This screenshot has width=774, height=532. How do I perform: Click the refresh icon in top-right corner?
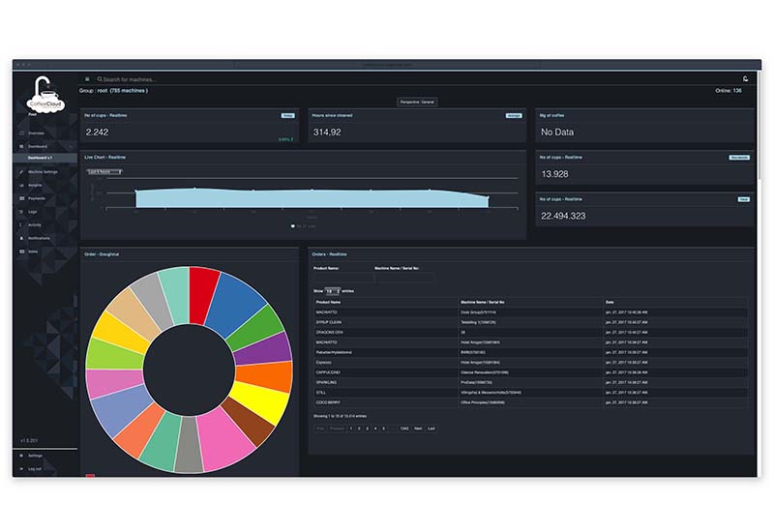pyautogui.click(x=745, y=79)
